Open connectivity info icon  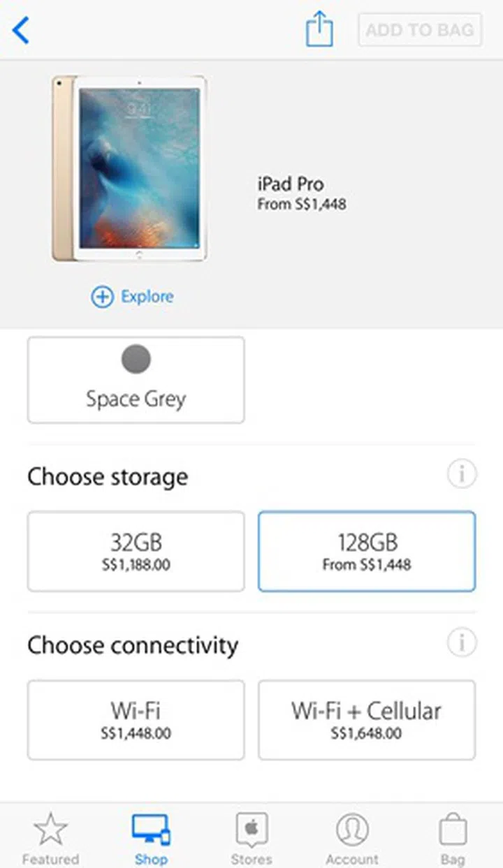click(x=461, y=642)
